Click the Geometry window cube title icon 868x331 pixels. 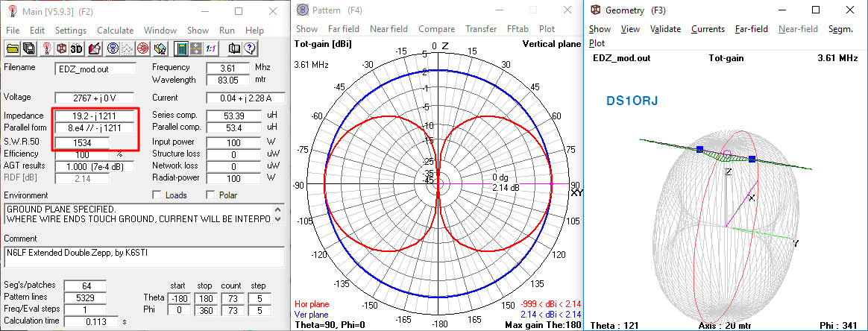click(596, 10)
